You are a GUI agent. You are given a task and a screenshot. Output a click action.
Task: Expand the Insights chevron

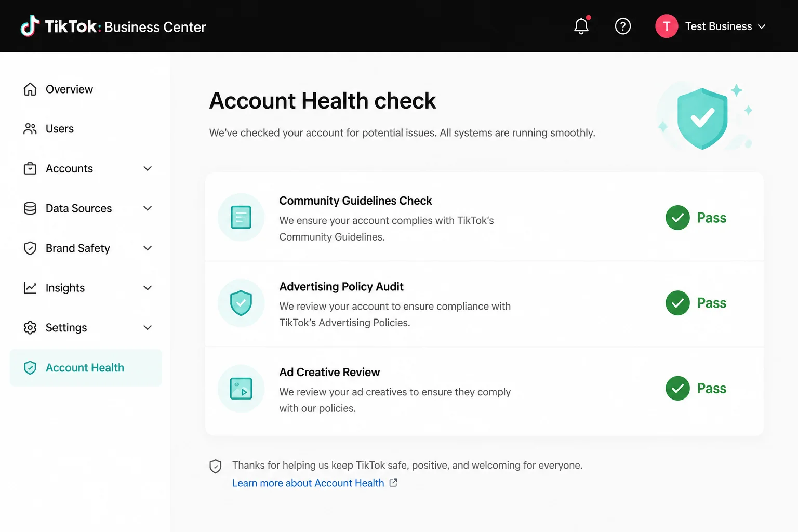click(148, 288)
